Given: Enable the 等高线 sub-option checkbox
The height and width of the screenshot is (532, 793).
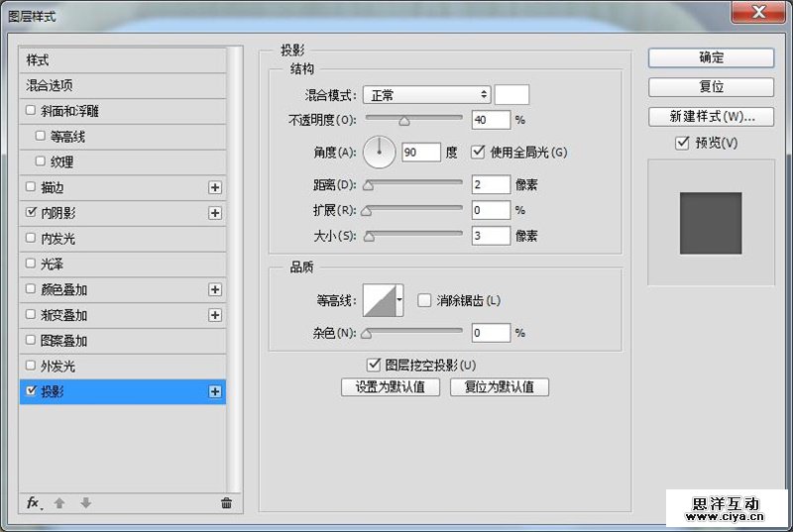Looking at the screenshot, I should (41, 136).
